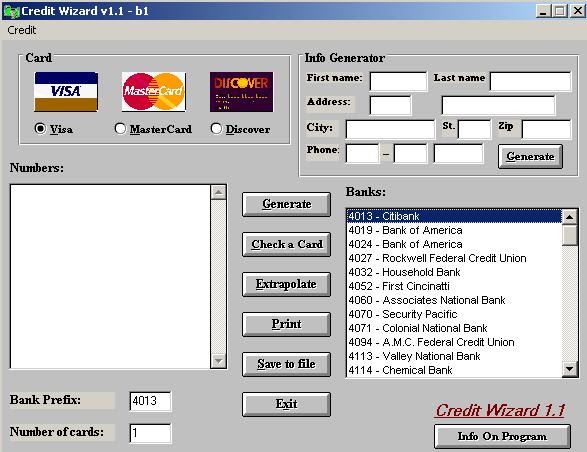Click the Extrapolate button
The height and width of the screenshot is (452, 587).
(x=286, y=285)
